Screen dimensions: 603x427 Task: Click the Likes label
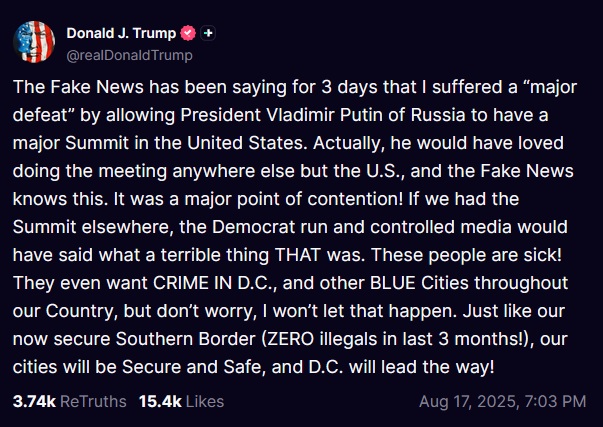click(205, 402)
